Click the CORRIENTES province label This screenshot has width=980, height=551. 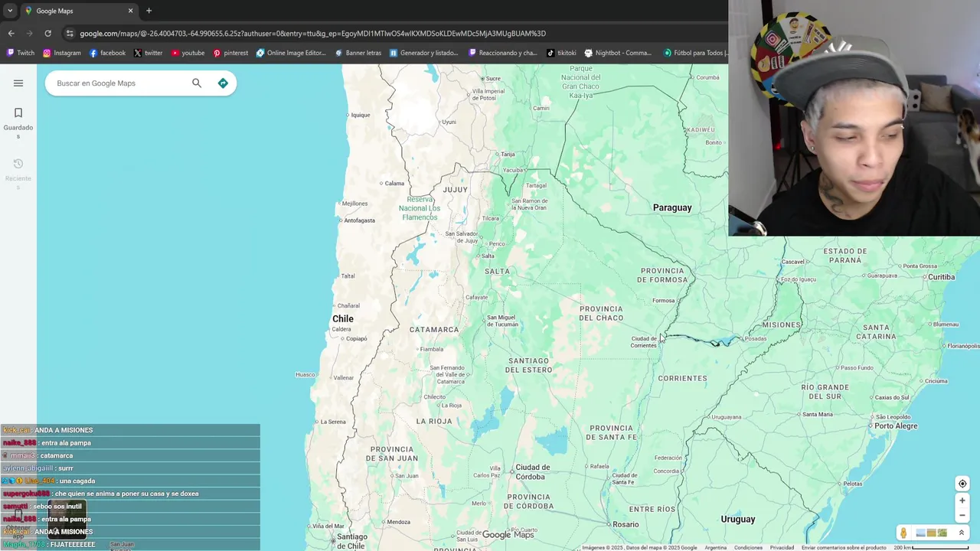click(682, 378)
